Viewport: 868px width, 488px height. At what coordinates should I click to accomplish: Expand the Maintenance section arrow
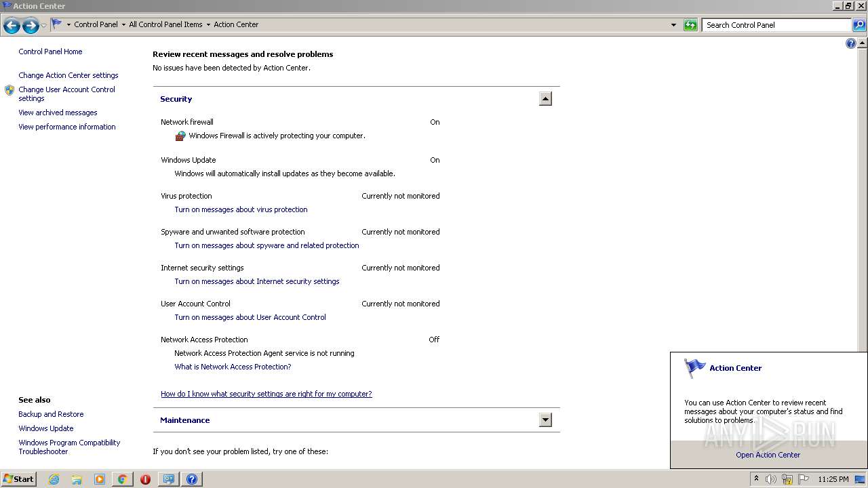tap(545, 420)
